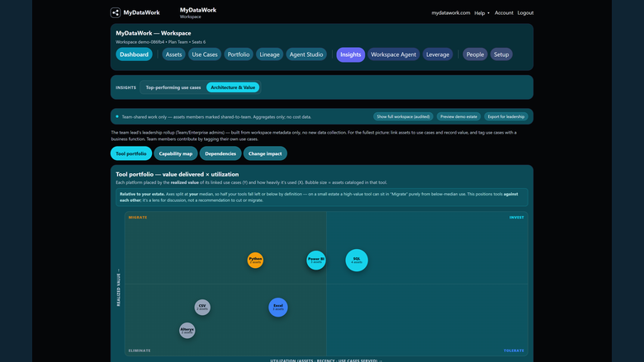The height and width of the screenshot is (362, 644).
Task: Go to the Leverage tab
Action: click(438, 54)
